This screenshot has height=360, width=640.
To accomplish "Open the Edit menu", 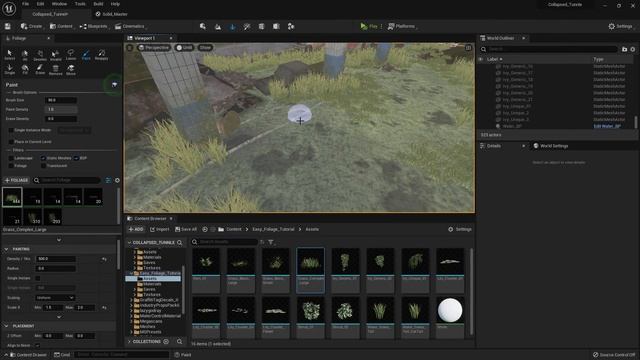I will [40, 4].
